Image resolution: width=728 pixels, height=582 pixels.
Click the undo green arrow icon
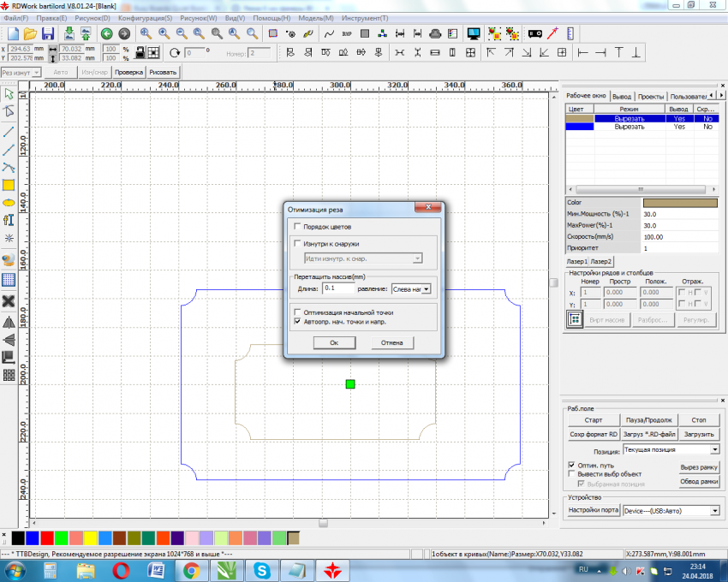[107, 33]
